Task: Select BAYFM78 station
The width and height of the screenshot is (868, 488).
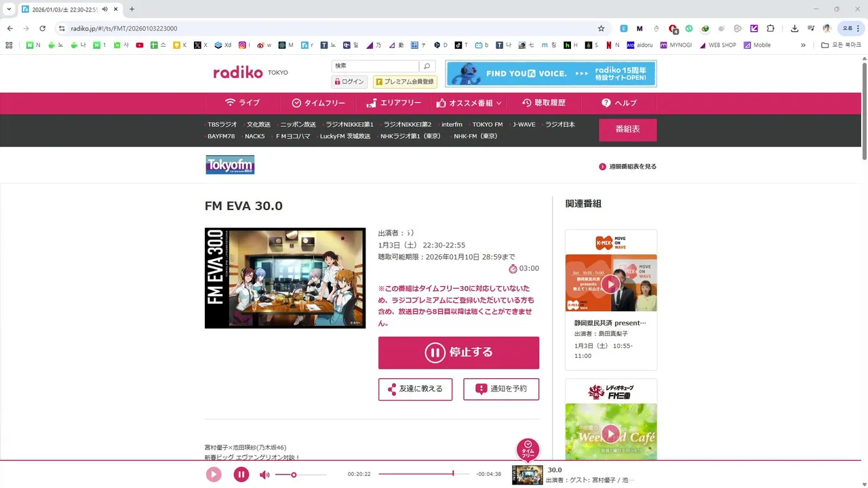Action: click(x=221, y=136)
